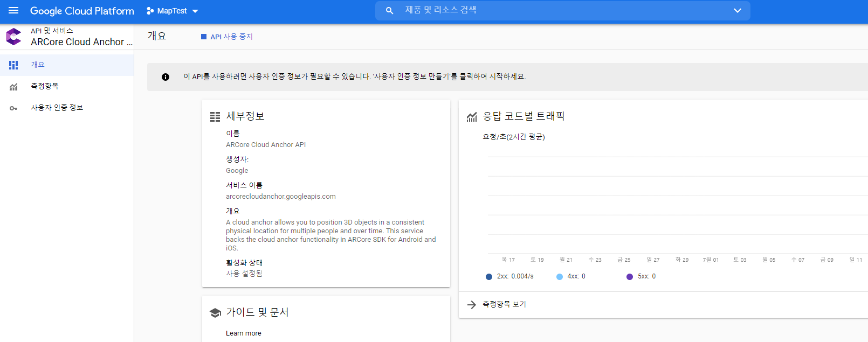This screenshot has height=342, width=868.
Task: Click the MapTest project hexagon icon
Action: [150, 11]
